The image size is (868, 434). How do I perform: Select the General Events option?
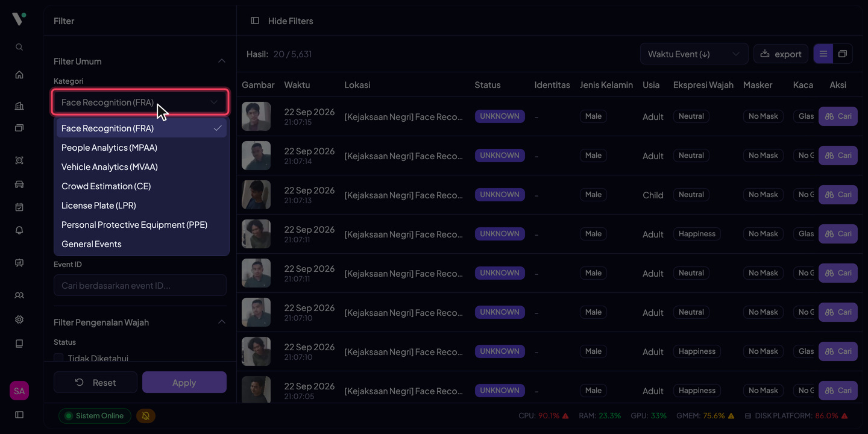142,244
